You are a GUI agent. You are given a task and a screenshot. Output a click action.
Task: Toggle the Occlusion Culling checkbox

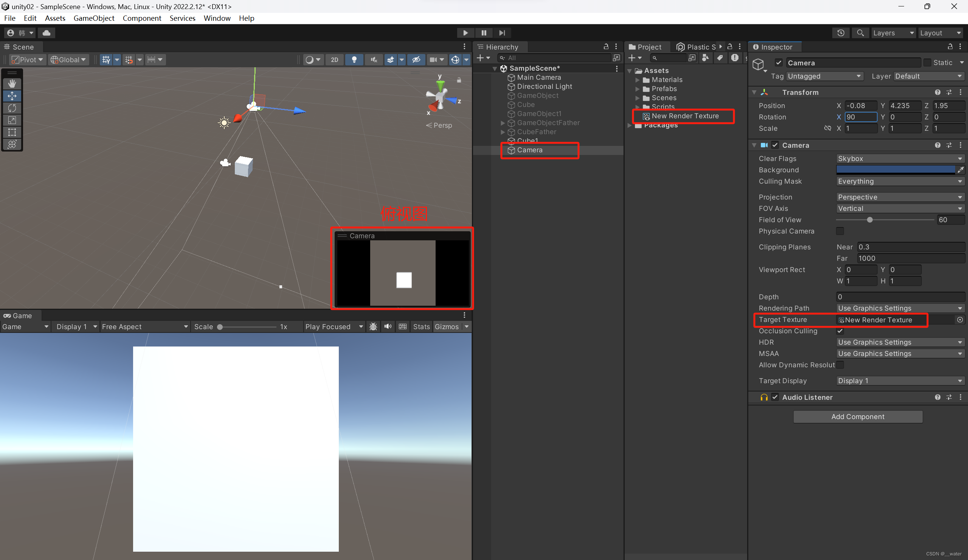[x=840, y=331]
